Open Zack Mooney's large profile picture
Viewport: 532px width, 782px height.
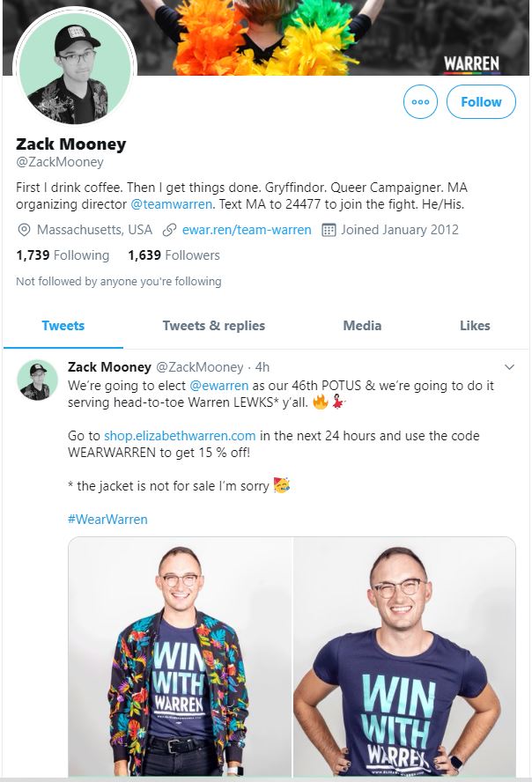pyautogui.click(x=75, y=69)
